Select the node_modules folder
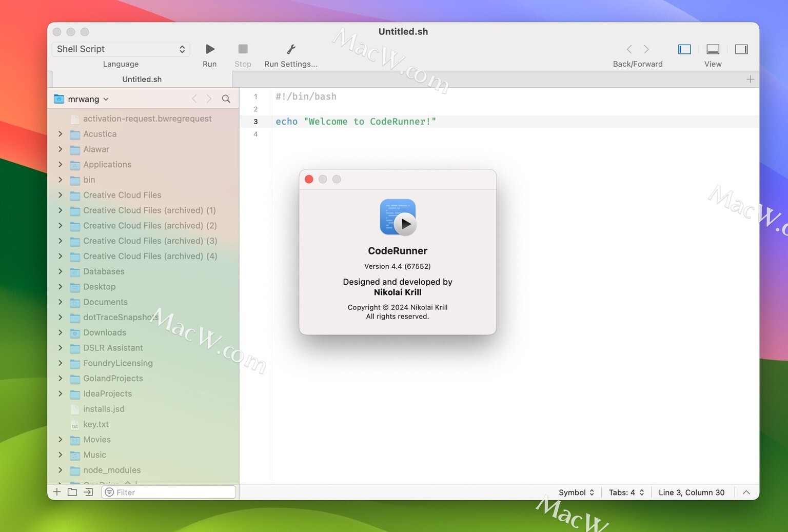This screenshot has height=532, width=788. coord(112,470)
